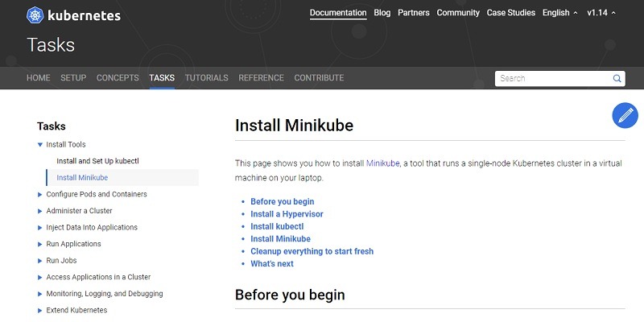Click Run Jobs sidebar label
This screenshot has height=322, width=644.
pos(62,260)
